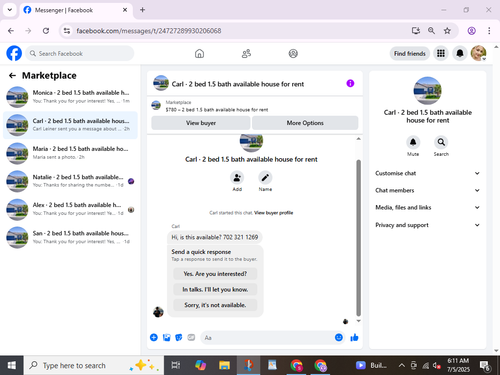Open emoji picker in message box
Image resolution: width=500 pixels, height=375 pixels.
pyautogui.click(x=339, y=337)
